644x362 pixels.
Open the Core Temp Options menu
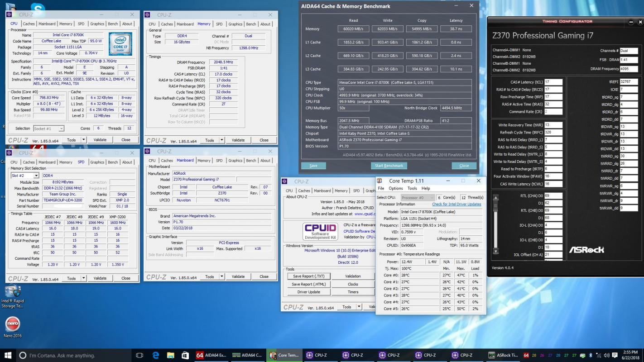point(396,188)
